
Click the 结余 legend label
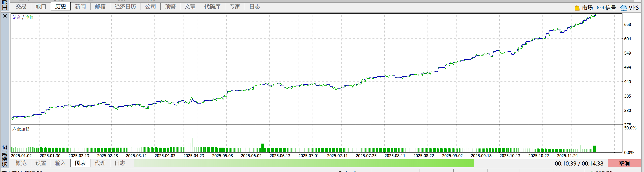[16, 17]
